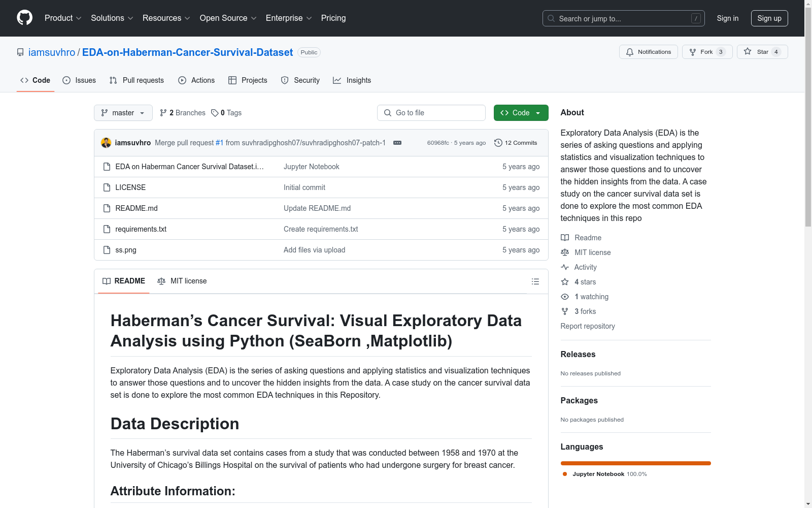Switch to the Issues tab
This screenshot has height=508, width=812.
[x=79, y=80]
